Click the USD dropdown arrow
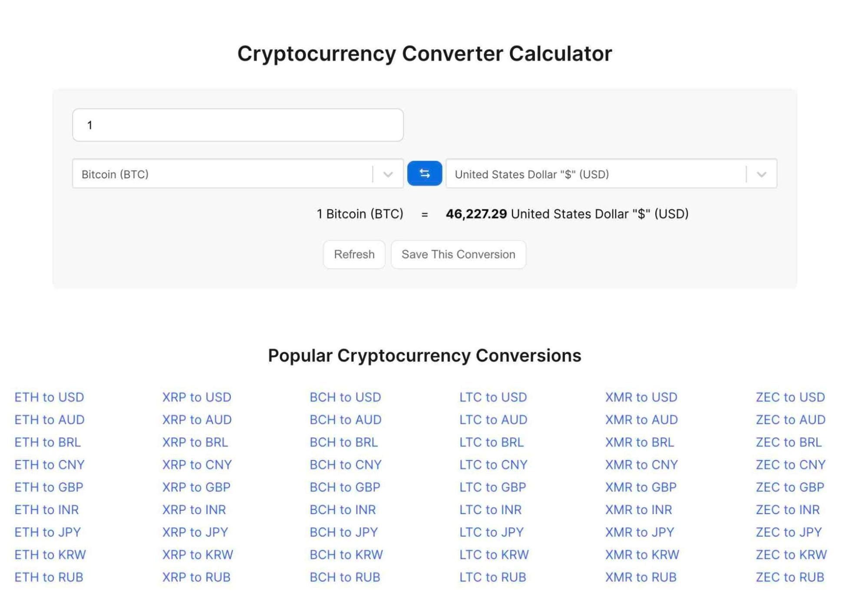This screenshot has width=868, height=604. pos(761,174)
